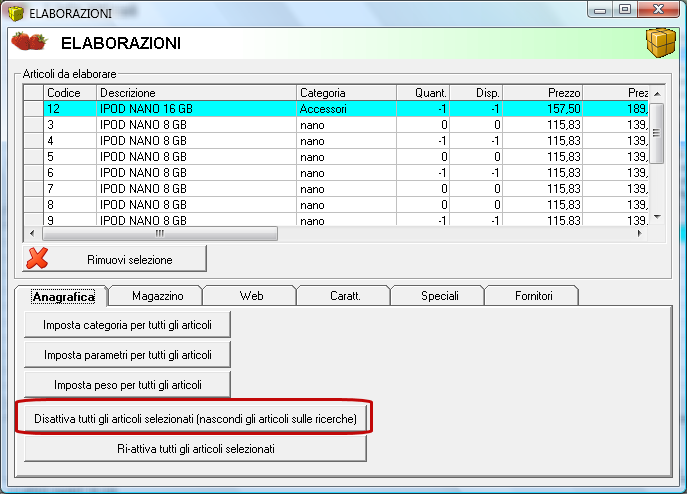
Task: Click the strawberry logo icon
Action: pyautogui.click(x=29, y=41)
